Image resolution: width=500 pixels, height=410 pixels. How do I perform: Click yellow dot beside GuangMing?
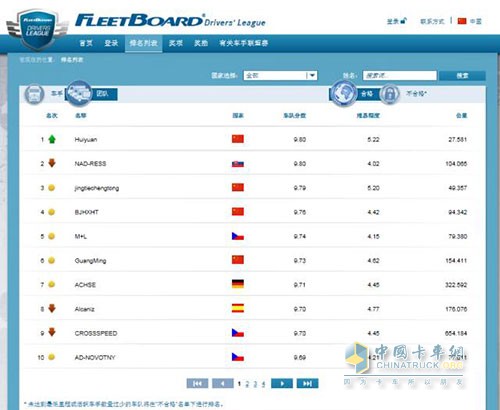51,260
